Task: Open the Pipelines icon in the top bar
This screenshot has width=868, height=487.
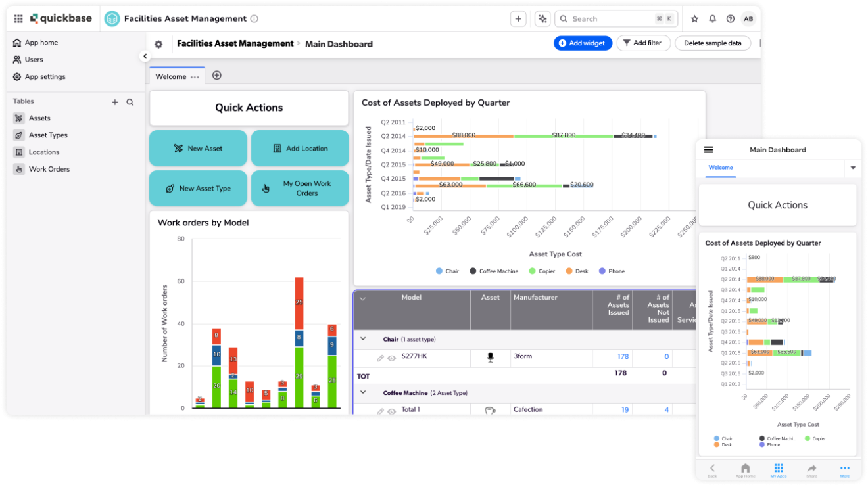Action: [x=542, y=18]
